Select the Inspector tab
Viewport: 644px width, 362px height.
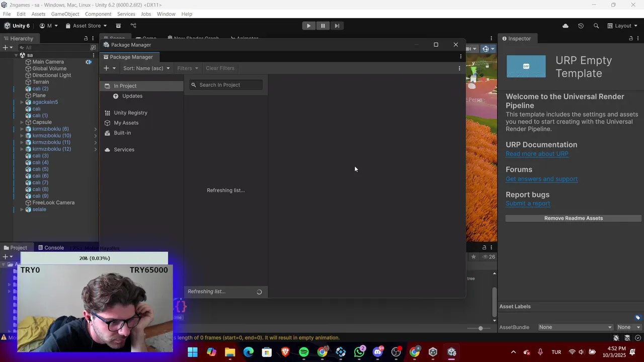516,39
